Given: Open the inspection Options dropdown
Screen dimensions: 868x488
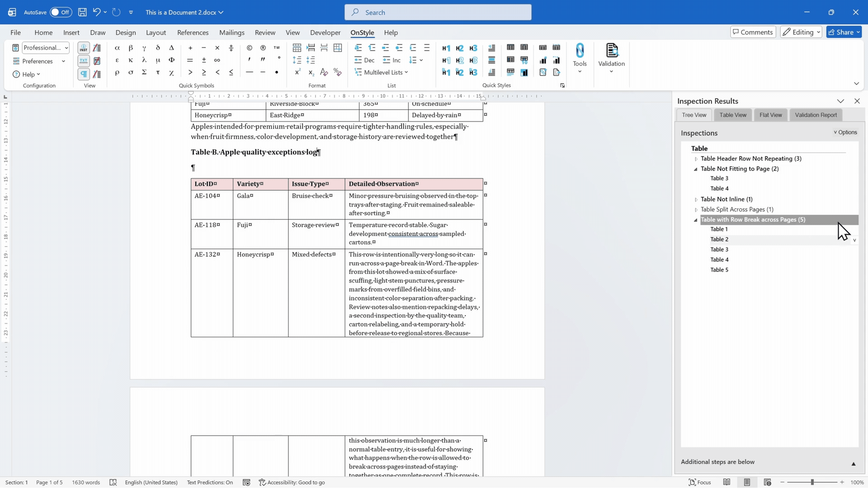Looking at the screenshot, I should [x=845, y=132].
